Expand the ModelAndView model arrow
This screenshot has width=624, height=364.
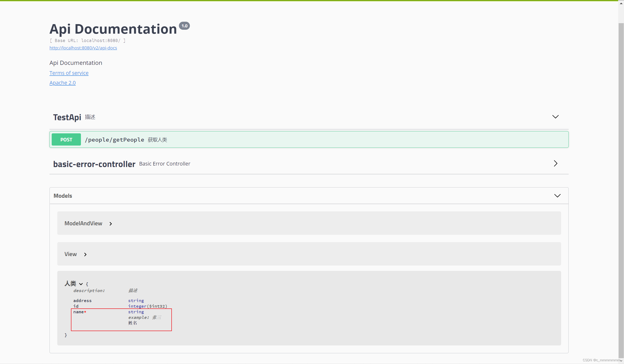point(111,224)
